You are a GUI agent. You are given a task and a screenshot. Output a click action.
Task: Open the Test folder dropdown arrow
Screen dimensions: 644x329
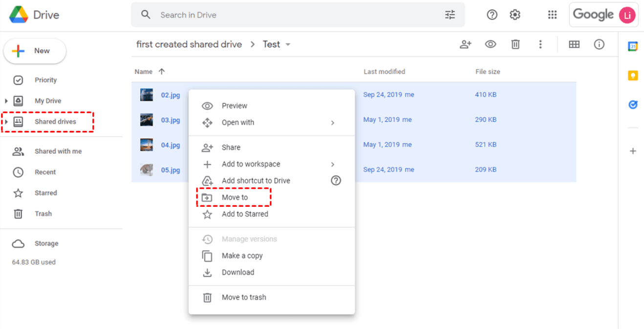(288, 44)
